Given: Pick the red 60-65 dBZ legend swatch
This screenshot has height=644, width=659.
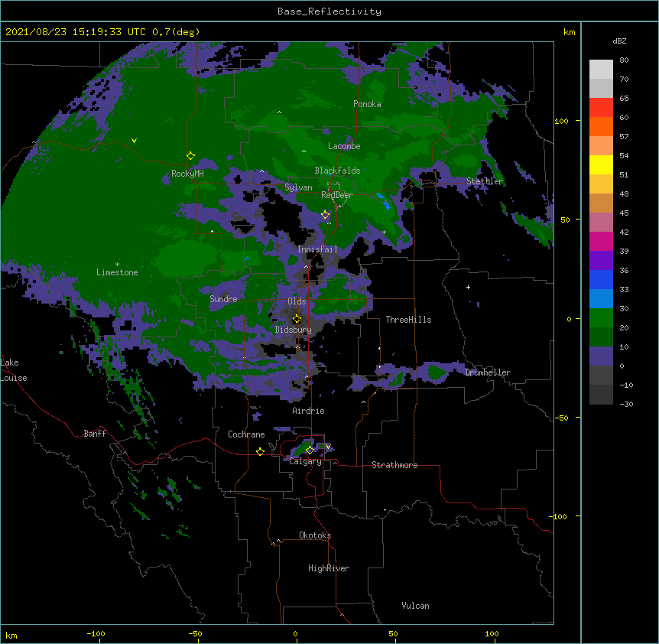Looking at the screenshot, I should [601, 107].
